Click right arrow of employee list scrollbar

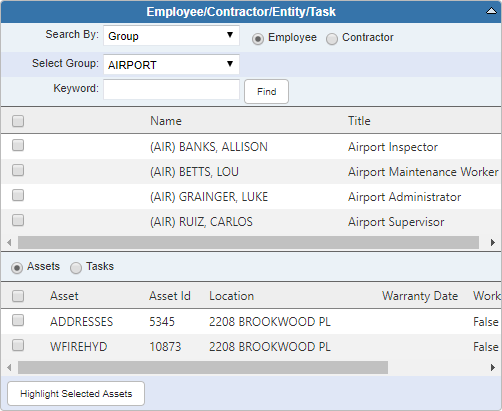click(493, 243)
